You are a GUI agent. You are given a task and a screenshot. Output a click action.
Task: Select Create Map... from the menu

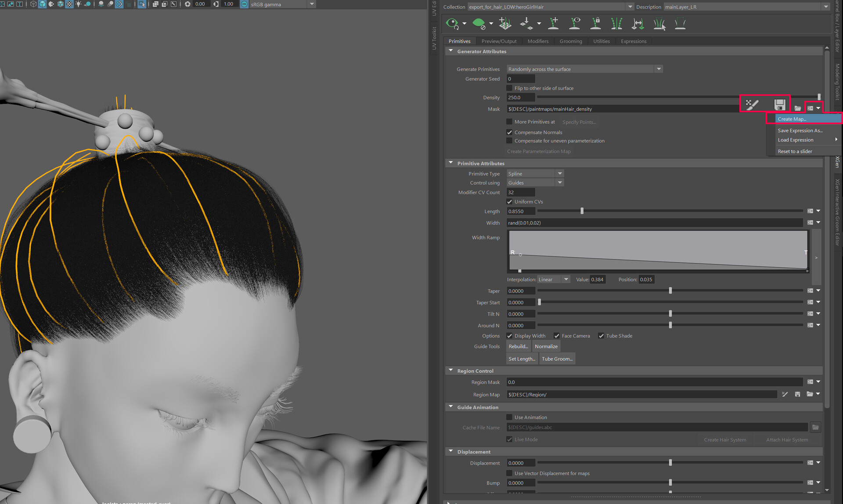[792, 119]
